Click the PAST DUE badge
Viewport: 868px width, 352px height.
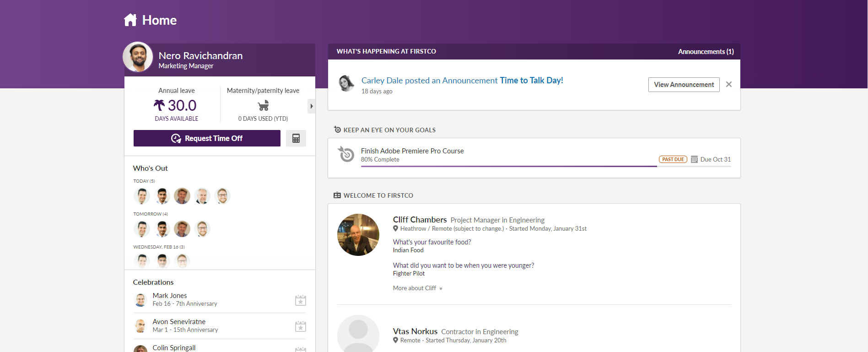click(673, 159)
